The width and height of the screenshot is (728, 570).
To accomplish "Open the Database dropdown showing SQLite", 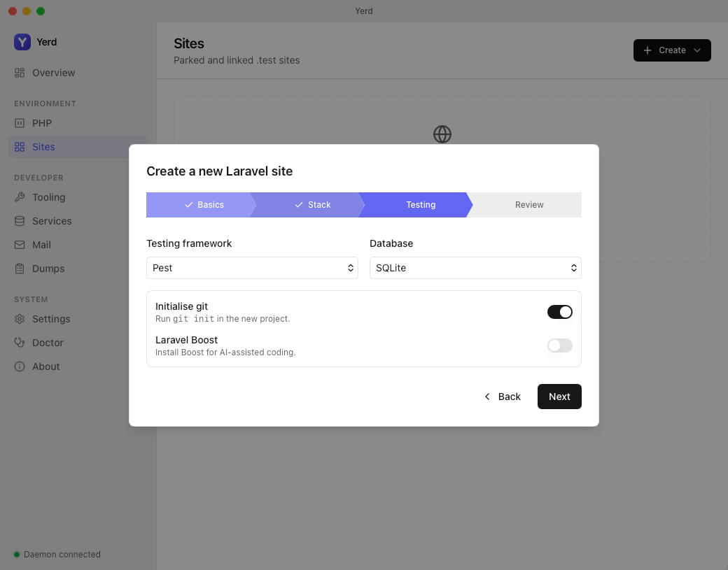I will click(475, 268).
